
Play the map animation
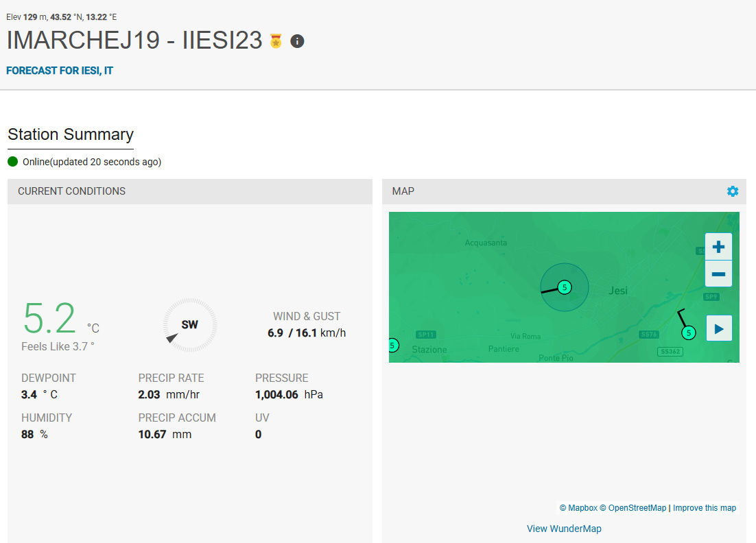(718, 328)
